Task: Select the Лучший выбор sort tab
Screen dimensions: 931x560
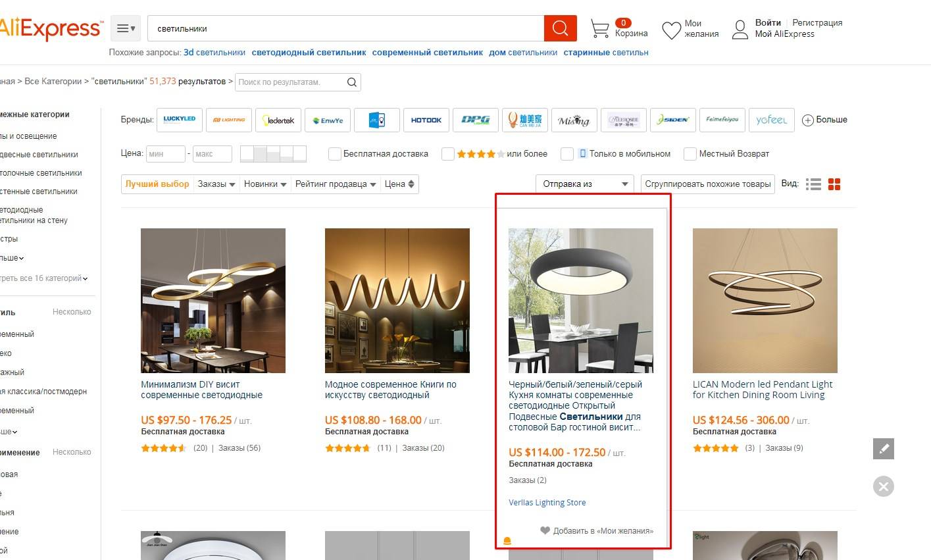Action: point(157,184)
